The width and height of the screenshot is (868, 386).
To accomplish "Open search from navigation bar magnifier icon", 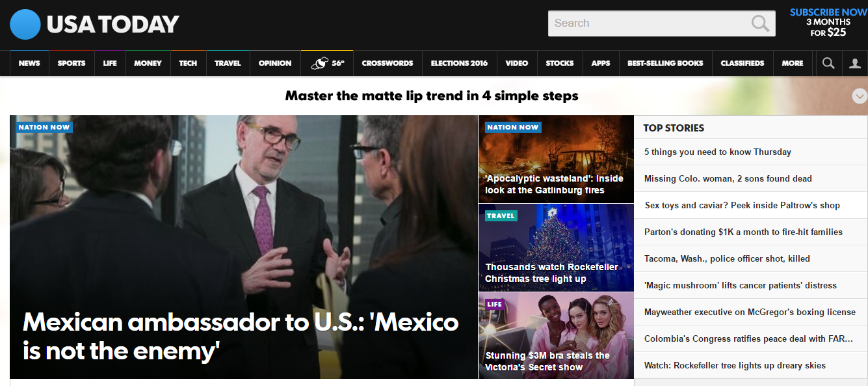I will pyautogui.click(x=828, y=63).
